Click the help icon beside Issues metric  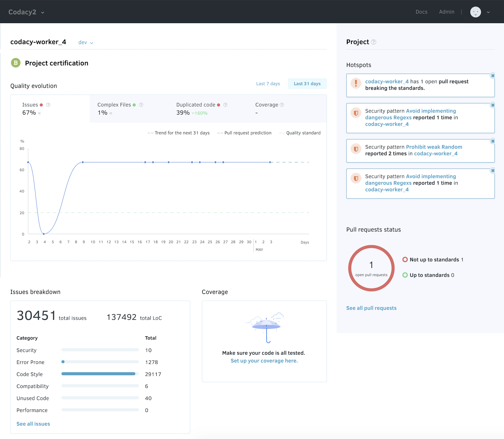point(48,105)
